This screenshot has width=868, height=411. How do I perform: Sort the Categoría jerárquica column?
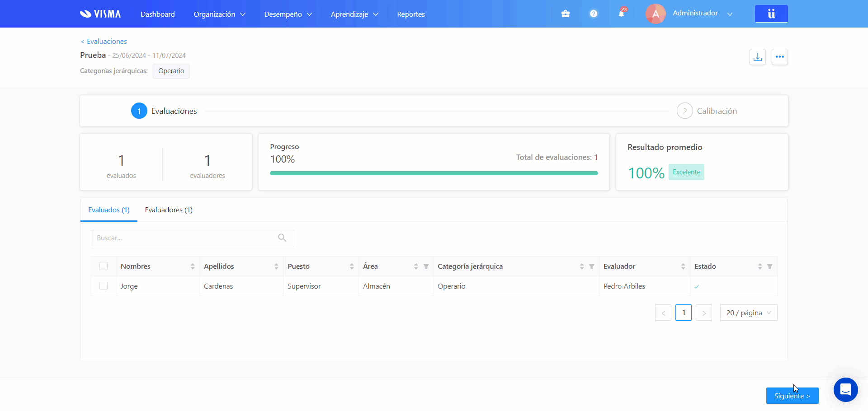[x=582, y=266]
